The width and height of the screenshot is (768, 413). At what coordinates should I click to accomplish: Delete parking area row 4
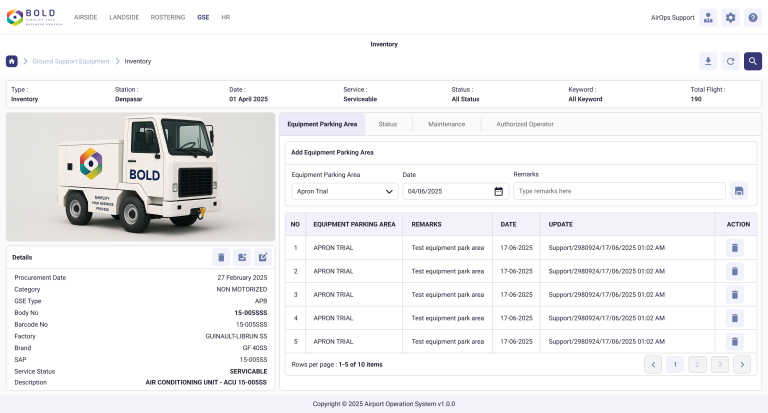pyautogui.click(x=734, y=318)
